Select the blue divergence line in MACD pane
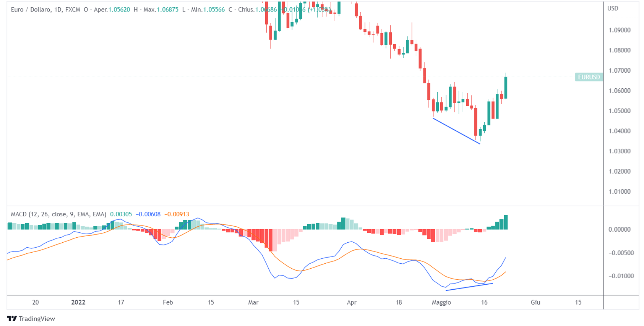Screen dimensions: 644x326 tap(469, 287)
